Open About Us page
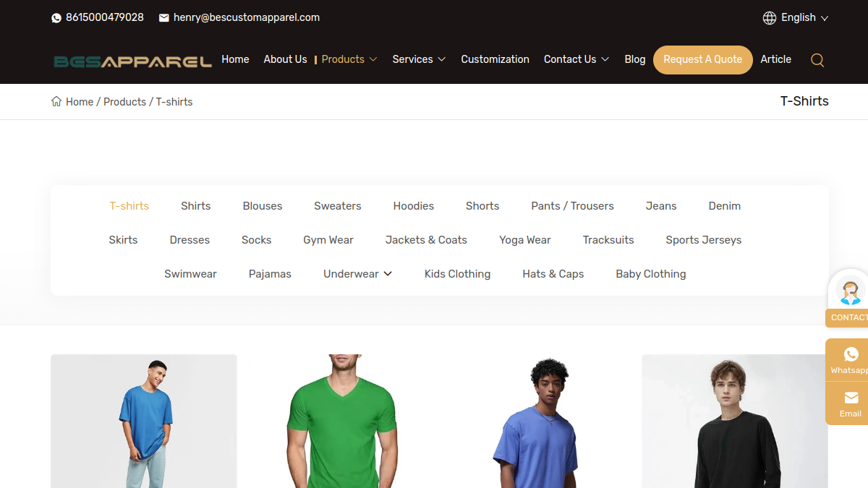This screenshot has height=488, width=868. click(285, 59)
